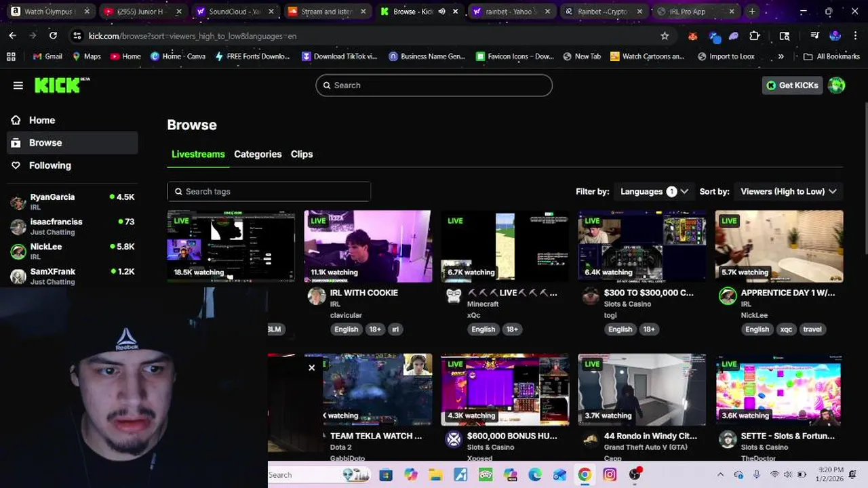Show hidden system tray icons
This screenshot has height=488, width=868.
720,475
